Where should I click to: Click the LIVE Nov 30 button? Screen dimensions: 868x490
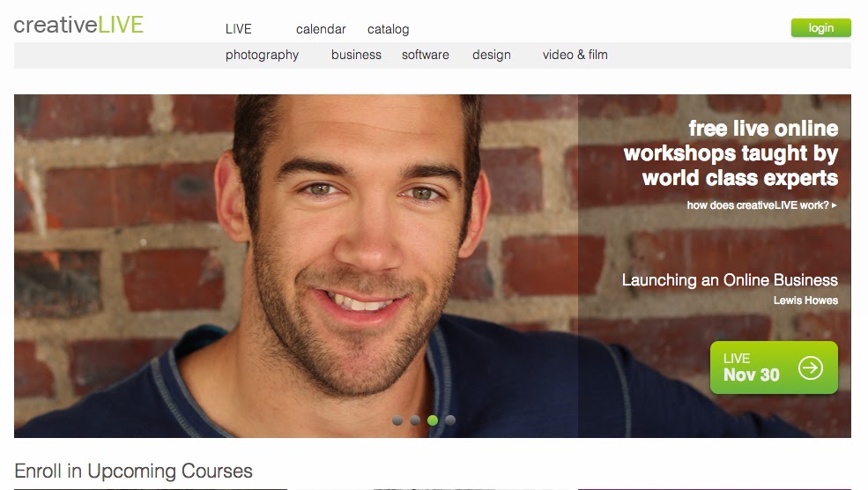(x=774, y=367)
